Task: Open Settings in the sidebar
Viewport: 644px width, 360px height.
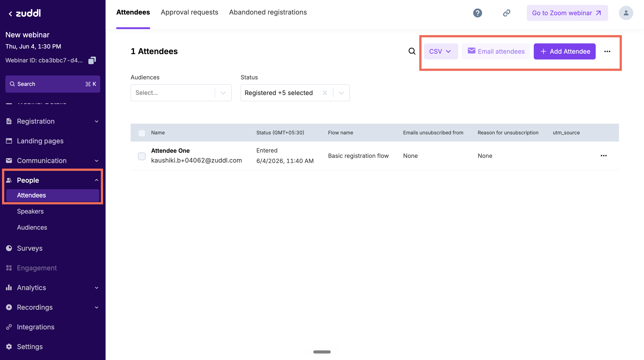Action: [30, 347]
